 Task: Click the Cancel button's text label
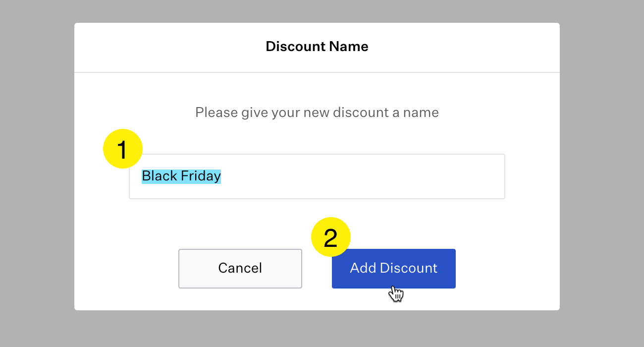(x=240, y=268)
